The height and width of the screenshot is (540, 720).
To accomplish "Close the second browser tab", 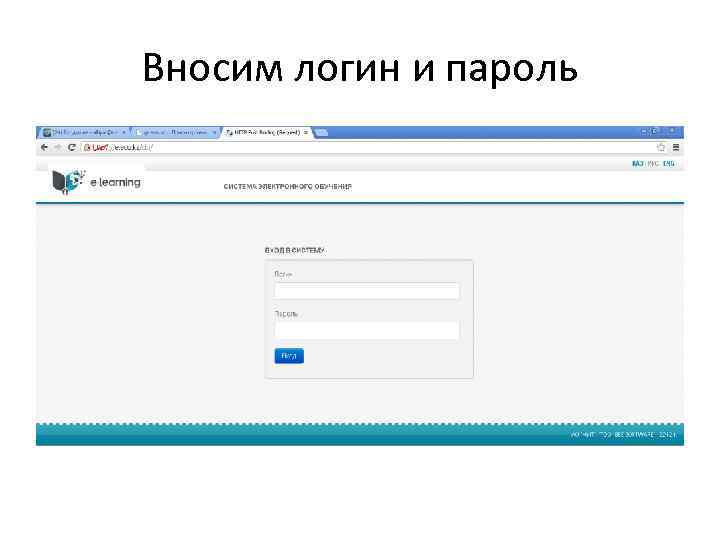I will pos(214,132).
